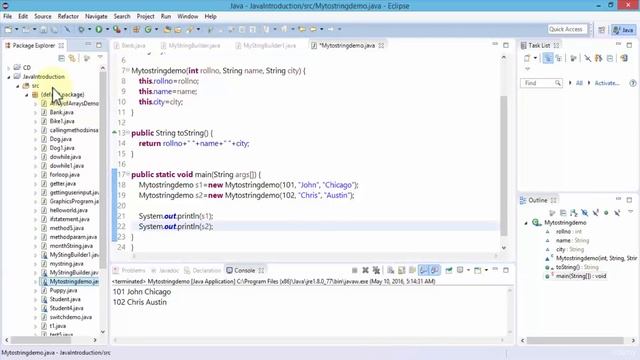The image size is (640, 360).
Task: Open the Run menu
Action: [166, 16]
